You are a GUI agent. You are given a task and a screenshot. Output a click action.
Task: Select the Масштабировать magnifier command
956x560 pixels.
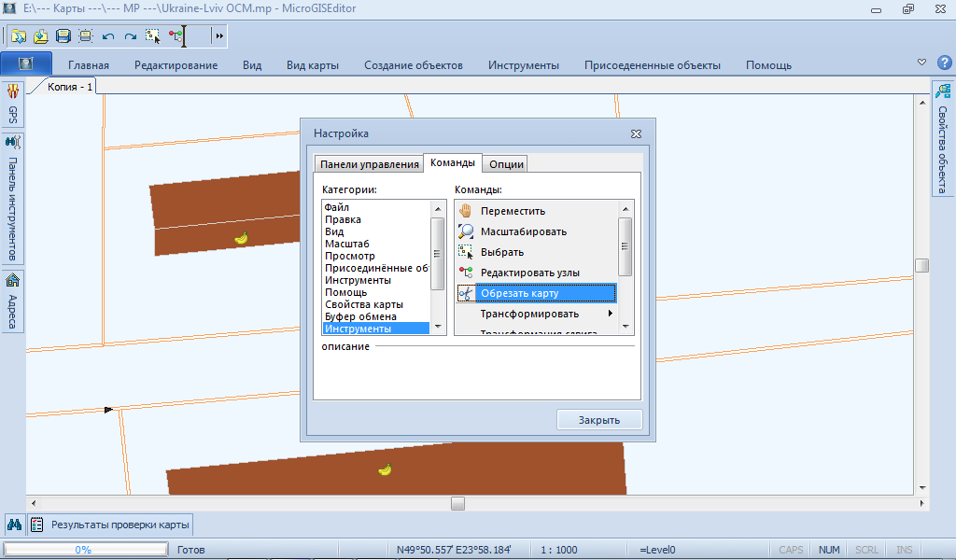pyautogui.click(x=523, y=231)
